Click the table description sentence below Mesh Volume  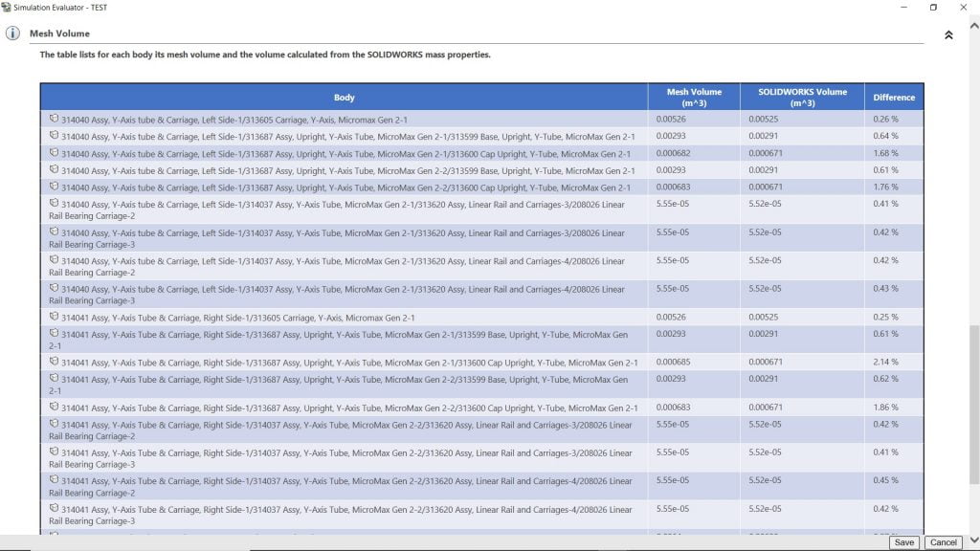[265, 55]
